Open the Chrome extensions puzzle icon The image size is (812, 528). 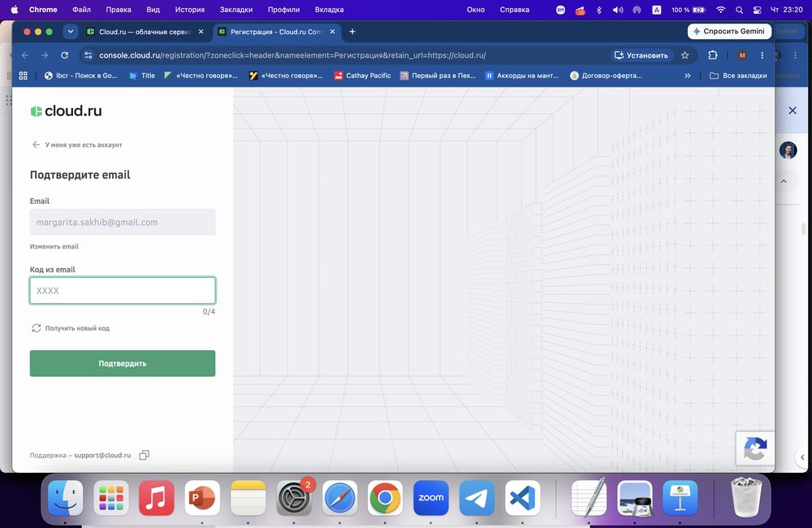click(x=713, y=55)
